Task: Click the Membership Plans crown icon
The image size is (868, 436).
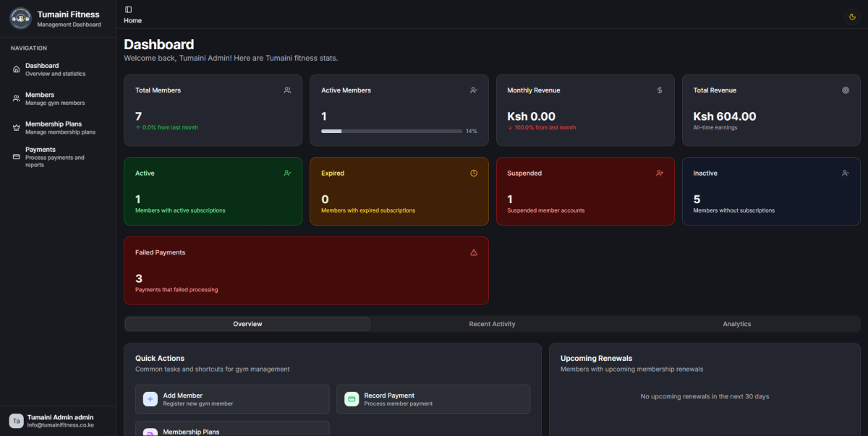Action: 17,127
